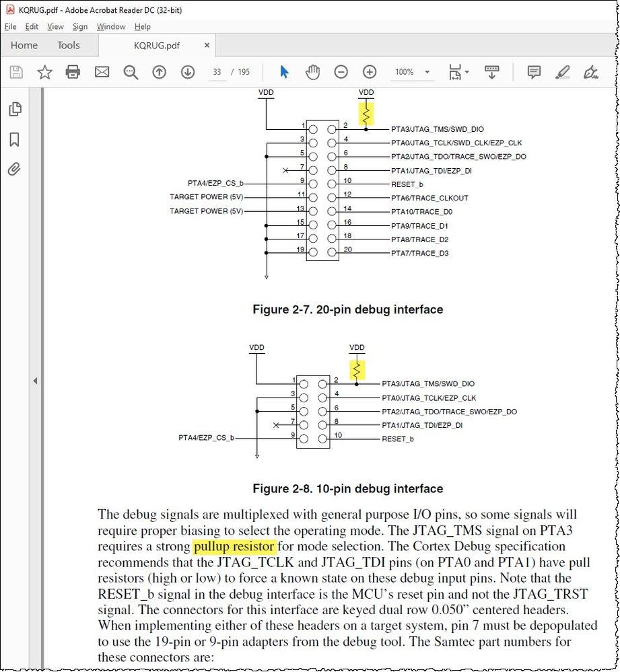620x672 pixels.
Task: Email the PDF via the envelope icon
Action: click(102, 72)
